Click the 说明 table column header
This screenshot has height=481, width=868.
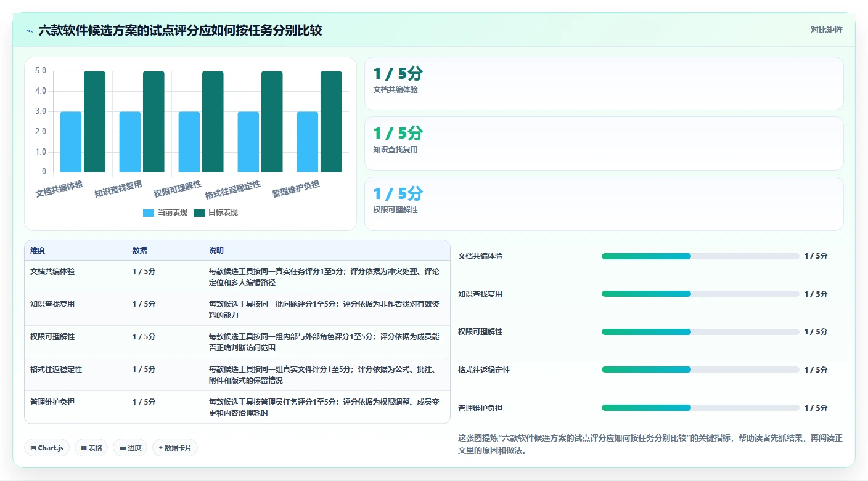[x=216, y=251]
